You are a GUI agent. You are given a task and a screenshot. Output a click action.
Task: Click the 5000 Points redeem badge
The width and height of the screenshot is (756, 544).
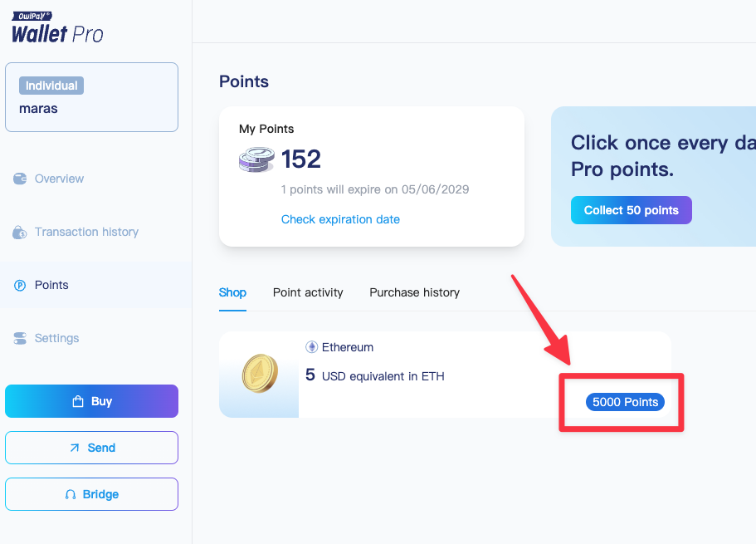click(x=625, y=402)
